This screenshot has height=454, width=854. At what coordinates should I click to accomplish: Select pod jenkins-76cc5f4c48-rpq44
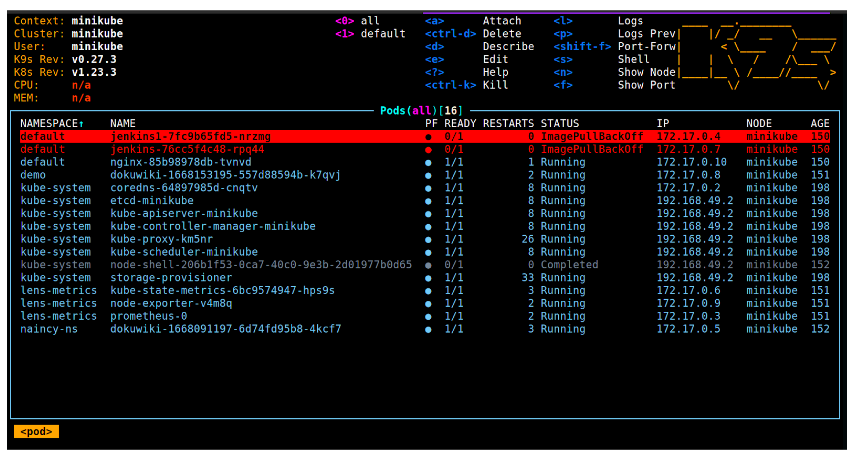click(x=187, y=149)
